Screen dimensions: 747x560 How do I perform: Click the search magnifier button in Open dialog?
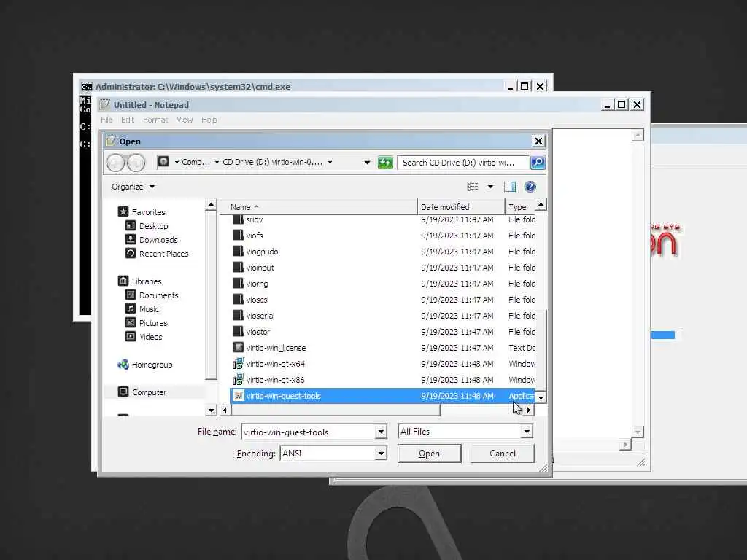[x=538, y=163]
